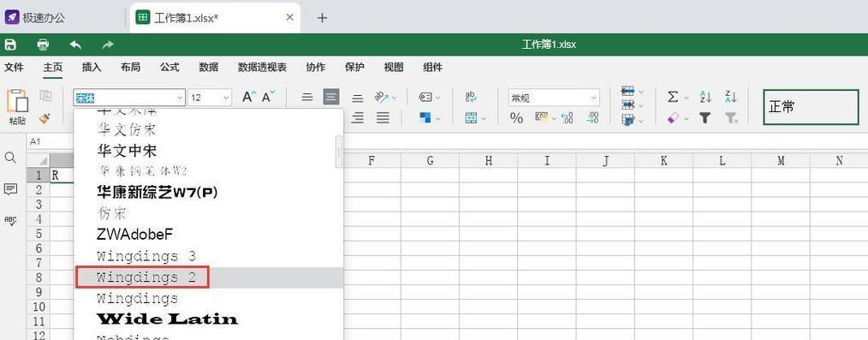Click the Save icon in the green bar
Image resolution: width=868 pixels, height=340 pixels.
[x=10, y=45]
